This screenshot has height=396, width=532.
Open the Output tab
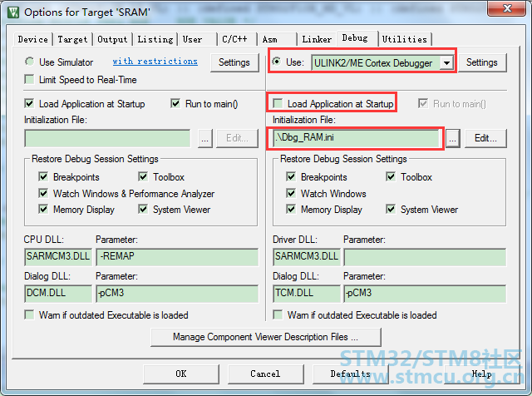tap(112, 39)
